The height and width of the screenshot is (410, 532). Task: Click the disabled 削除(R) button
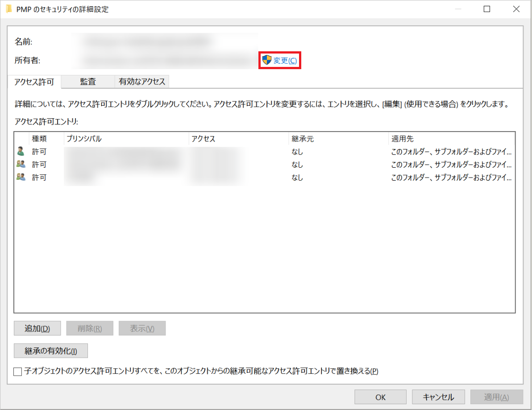click(90, 328)
